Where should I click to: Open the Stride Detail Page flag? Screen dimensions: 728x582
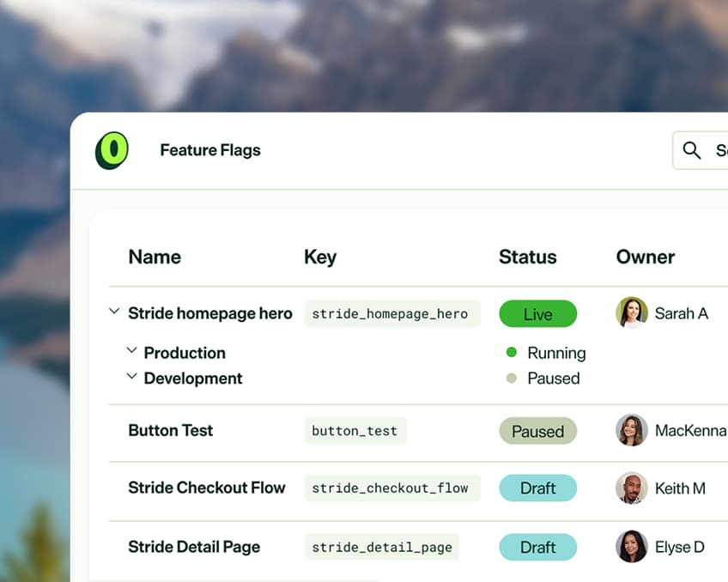pyautogui.click(x=194, y=547)
